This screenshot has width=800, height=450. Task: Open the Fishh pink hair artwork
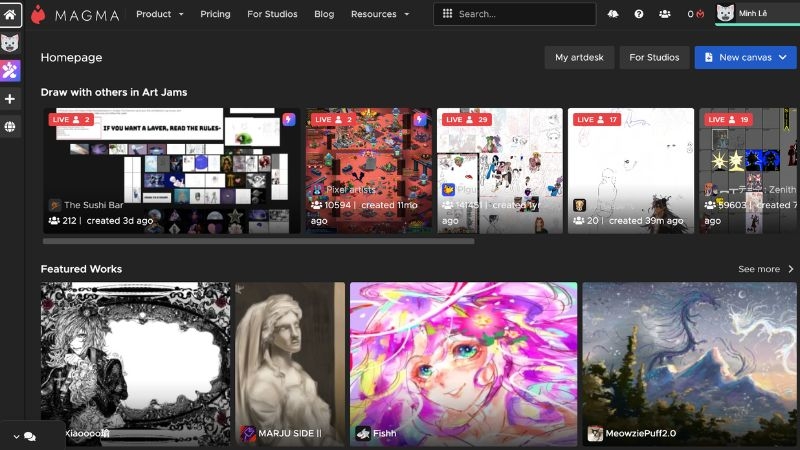[463, 364]
